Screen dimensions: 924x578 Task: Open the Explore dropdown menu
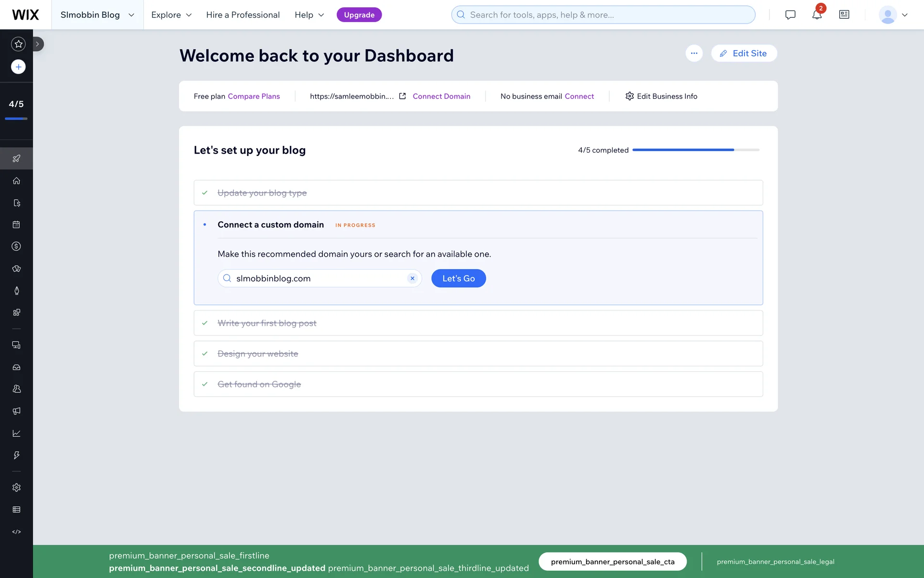(171, 15)
